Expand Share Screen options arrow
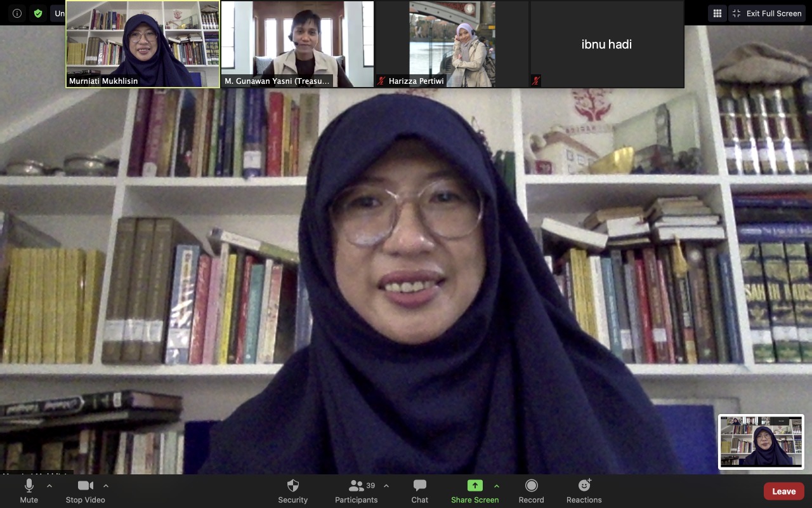 497,486
